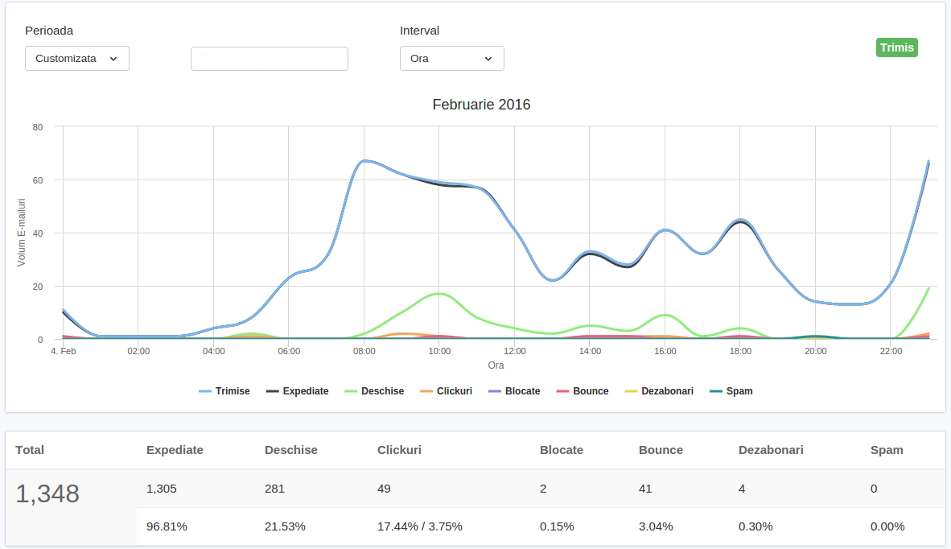Toggle Deschise legend entry
Image resolution: width=951 pixels, height=549 pixels.
click(374, 391)
